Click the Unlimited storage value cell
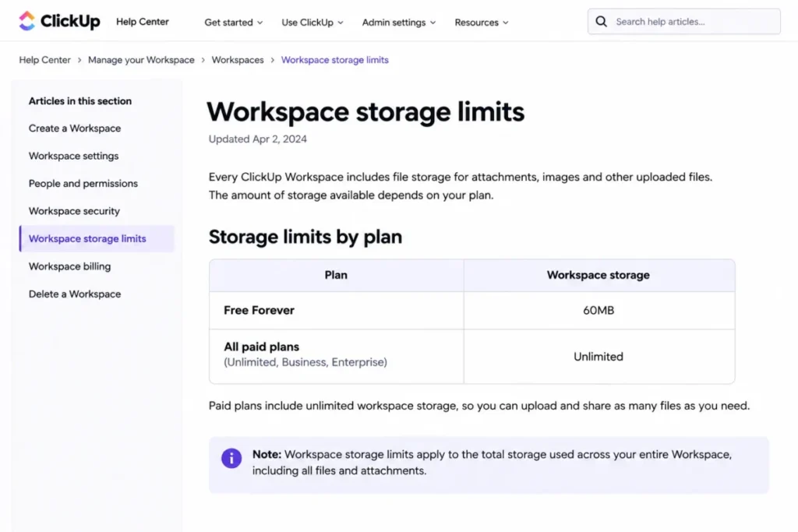This screenshot has width=798, height=532. coord(599,357)
